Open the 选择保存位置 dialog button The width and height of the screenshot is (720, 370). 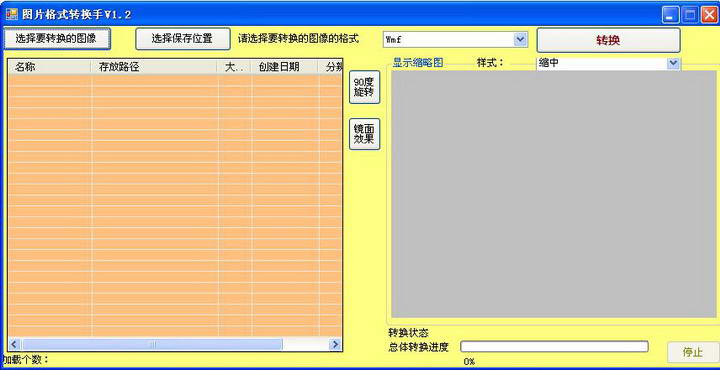(182, 39)
